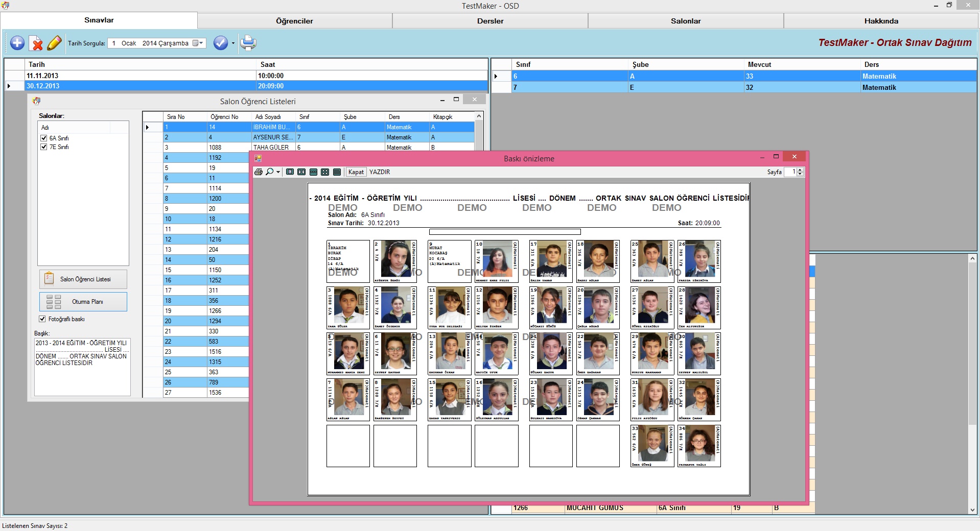Click the blue plus add exam icon
This screenshot has width=980, height=531.
click(17, 43)
